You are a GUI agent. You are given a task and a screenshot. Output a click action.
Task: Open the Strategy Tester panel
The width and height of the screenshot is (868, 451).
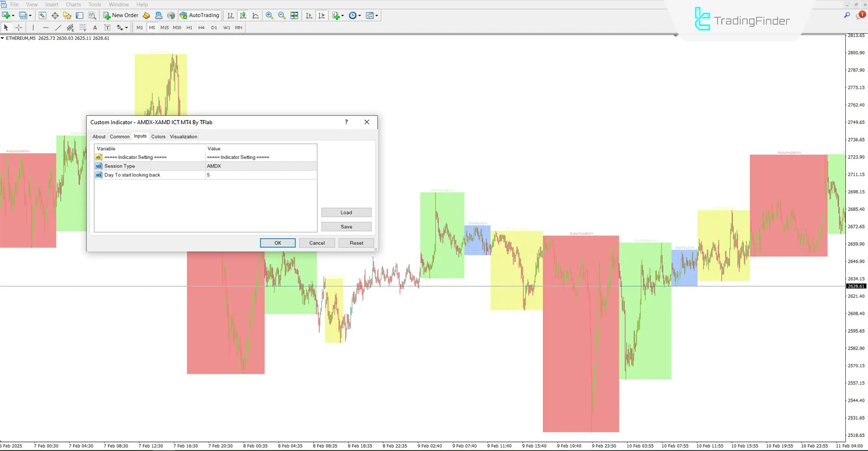tap(92, 15)
